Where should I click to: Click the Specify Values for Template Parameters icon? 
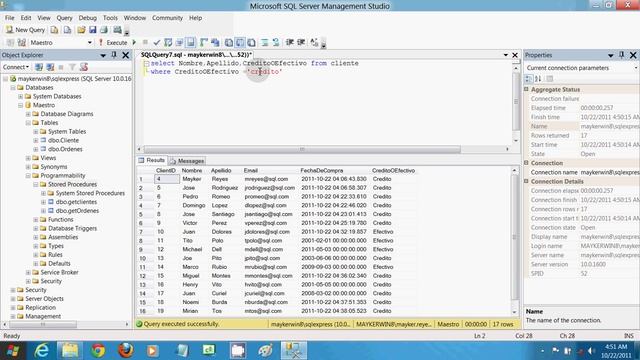tap(314, 42)
